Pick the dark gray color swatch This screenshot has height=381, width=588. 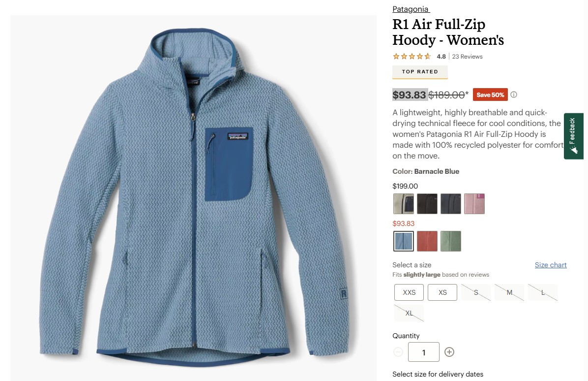pyautogui.click(x=451, y=204)
